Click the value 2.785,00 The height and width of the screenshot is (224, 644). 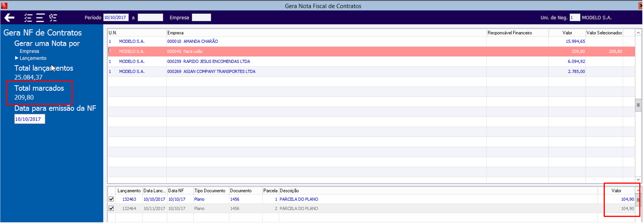pos(576,71)
